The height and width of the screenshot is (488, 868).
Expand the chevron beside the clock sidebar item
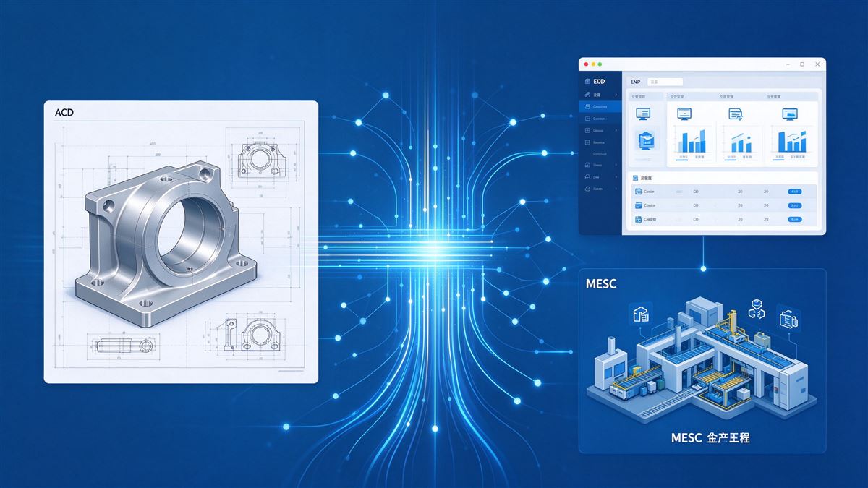coord(616,189)
